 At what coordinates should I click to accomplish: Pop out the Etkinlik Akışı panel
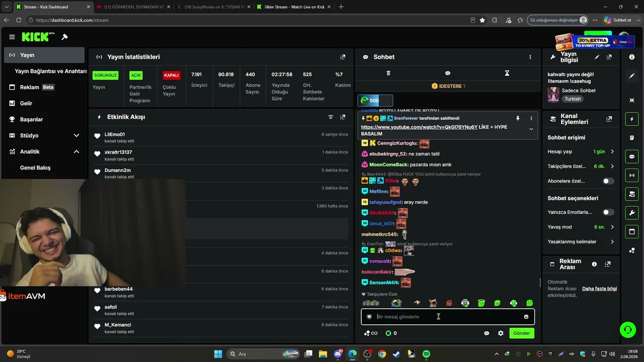pos(343,117)
